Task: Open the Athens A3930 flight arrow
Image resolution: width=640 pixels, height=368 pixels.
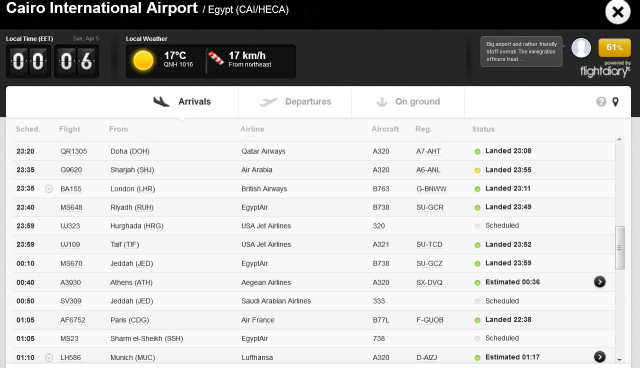Action: (600, 282)
